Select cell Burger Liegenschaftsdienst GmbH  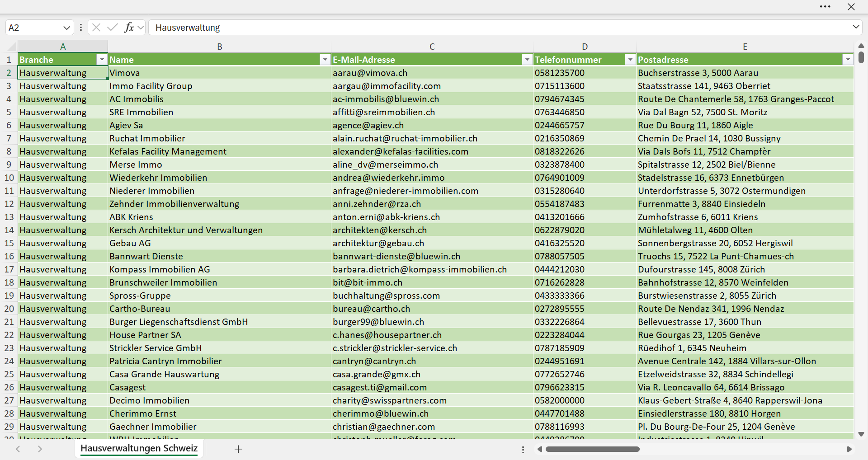(220, 322)
